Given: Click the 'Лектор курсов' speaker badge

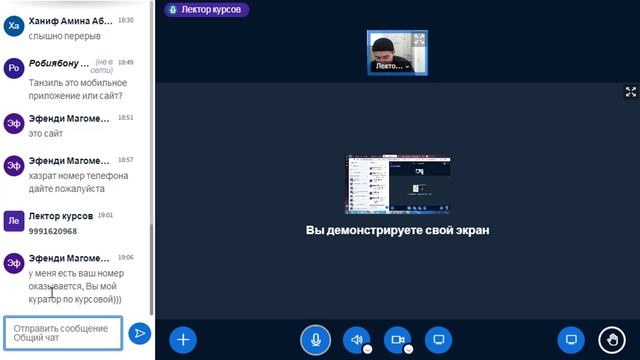Looking at the screenshot, I should coord(207,9).
